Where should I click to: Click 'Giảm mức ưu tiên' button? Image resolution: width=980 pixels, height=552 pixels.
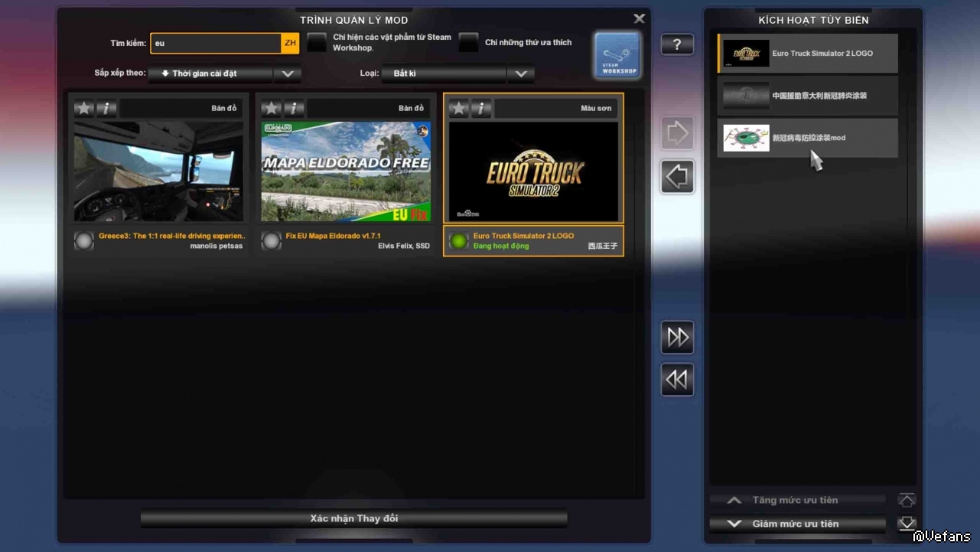click(798, 524)
